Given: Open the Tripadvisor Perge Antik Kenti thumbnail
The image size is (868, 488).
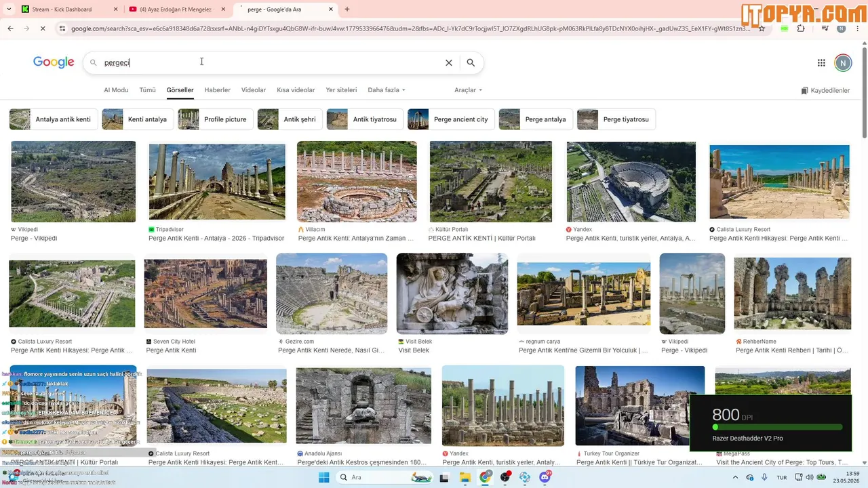Looking at the screenshot, I should [x=217, y=182].
